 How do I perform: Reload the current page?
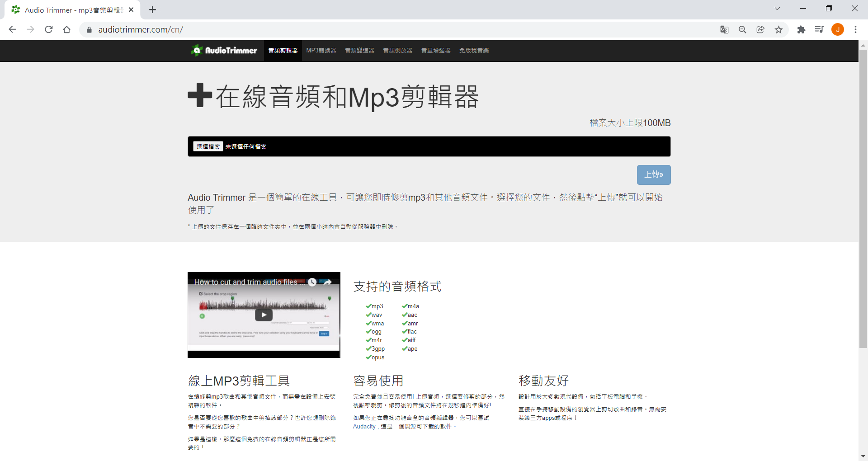coord(49,29)
